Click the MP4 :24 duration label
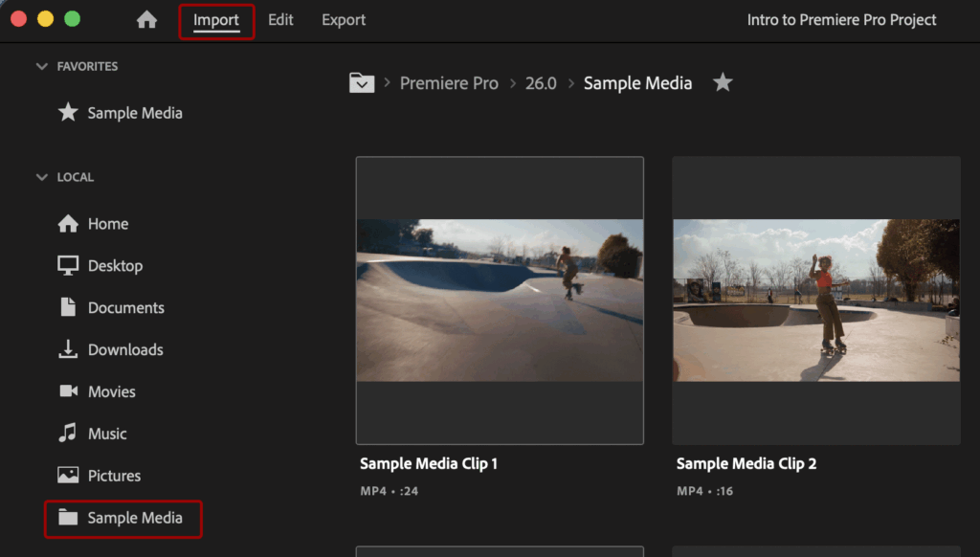980x557 pixels. (390, 491)
